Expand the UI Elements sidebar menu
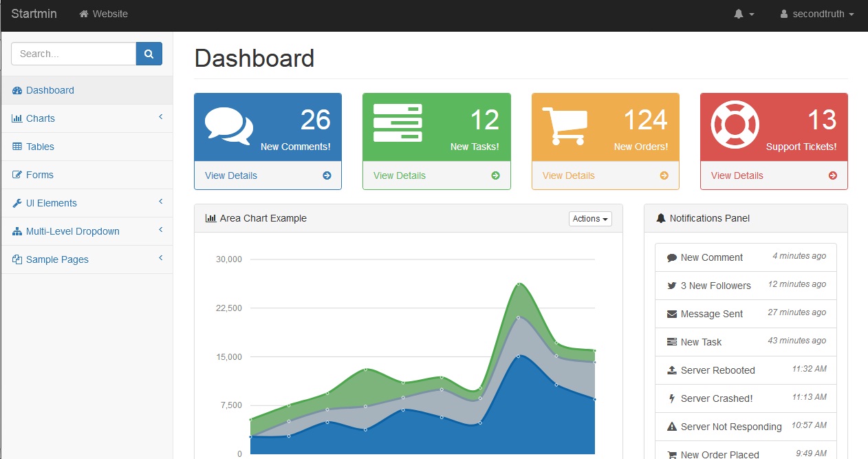The height and width of the screenshot is (459, 868). (x=86, y=203)
